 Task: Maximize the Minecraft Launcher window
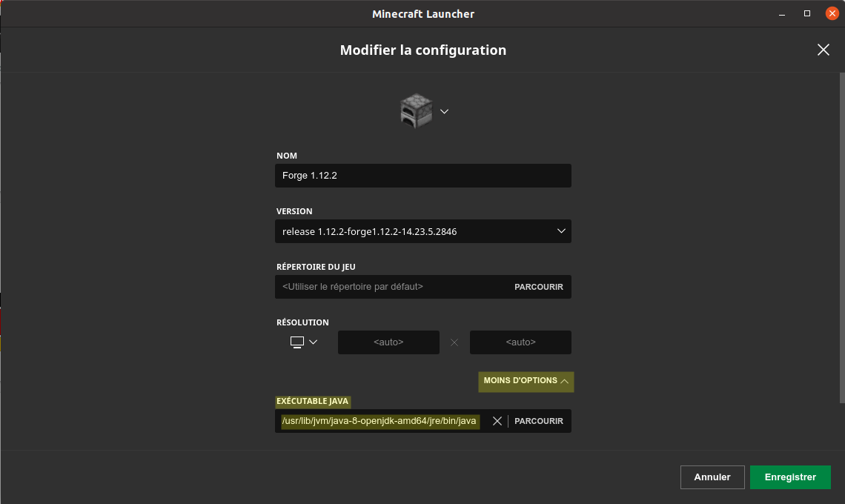806,13
